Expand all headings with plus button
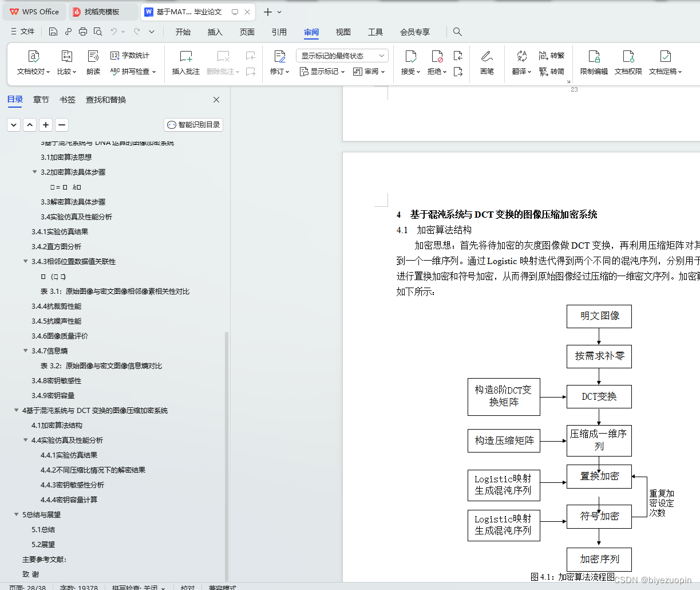700x590 pixels. 46,124
